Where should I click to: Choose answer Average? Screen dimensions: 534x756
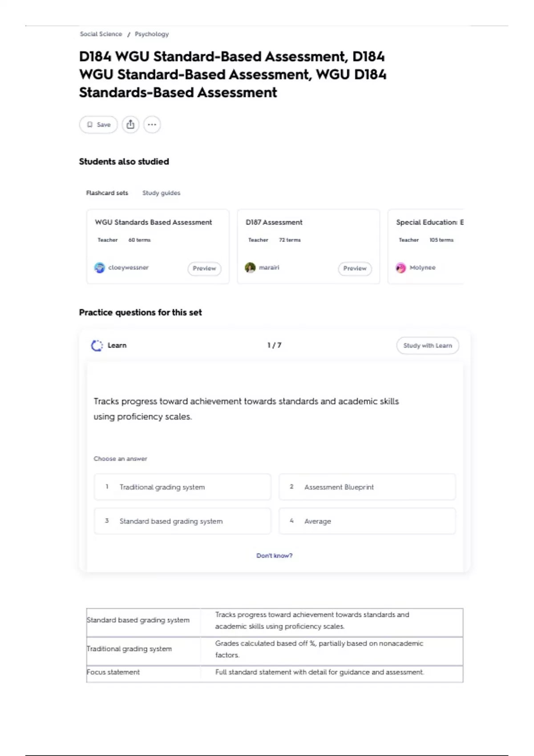click(x=367, y=521)
